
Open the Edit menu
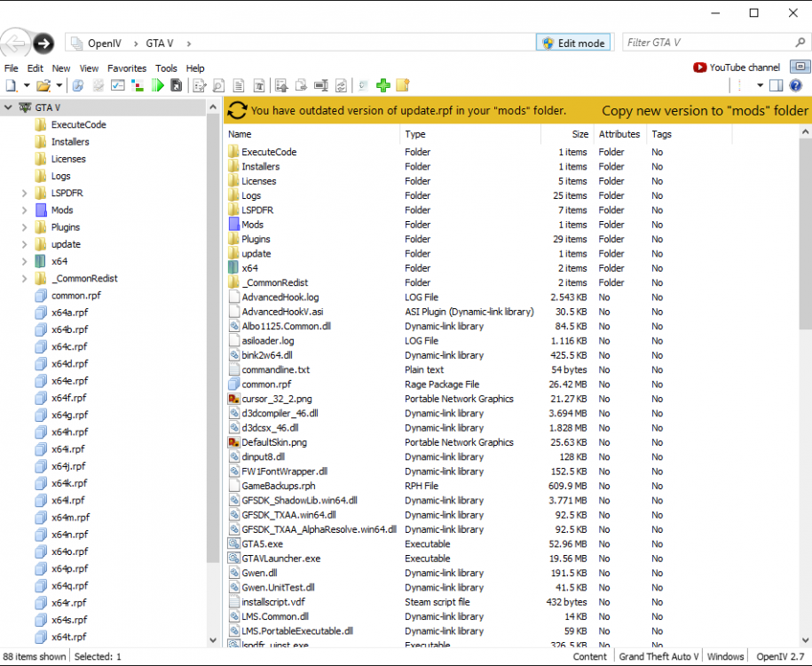35,68
